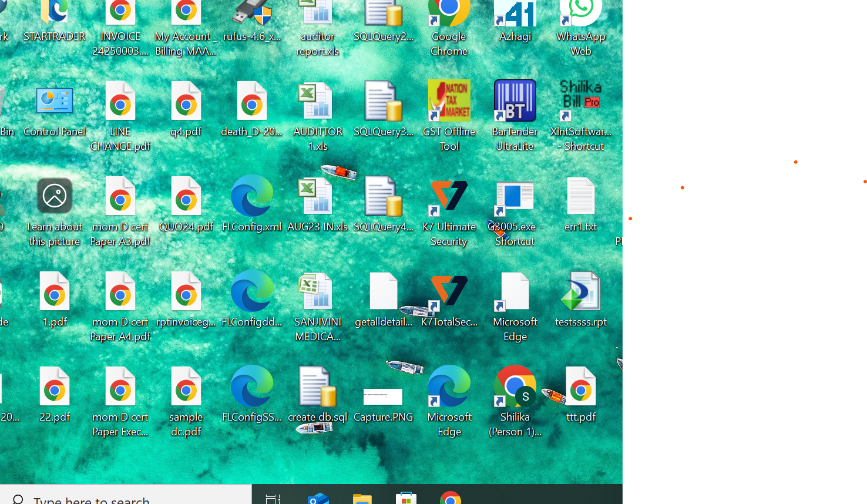The height and width of the screenshot is (504, 867).
Task: Select the create db.sql file
Action: click(x=317, y=388)
